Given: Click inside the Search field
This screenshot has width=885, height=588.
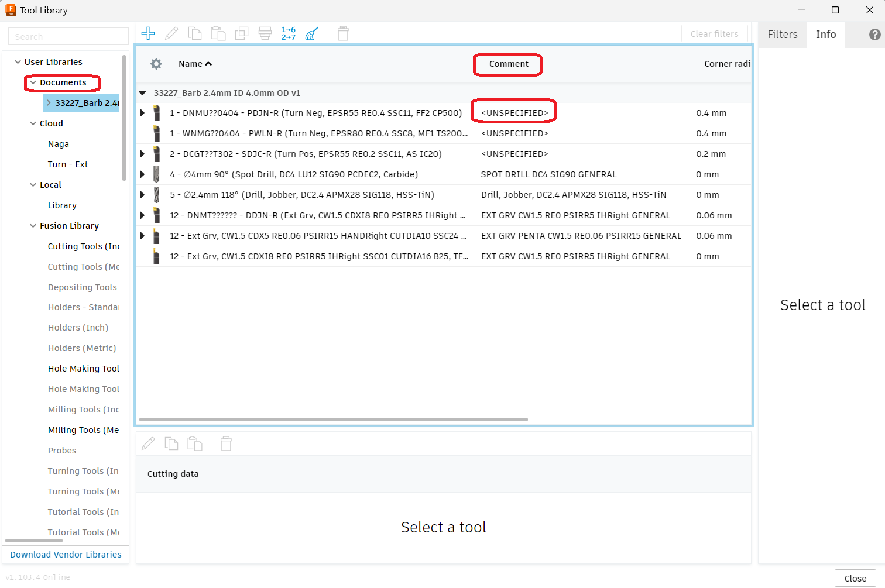Looking at the screenshot, I should 68,36.
